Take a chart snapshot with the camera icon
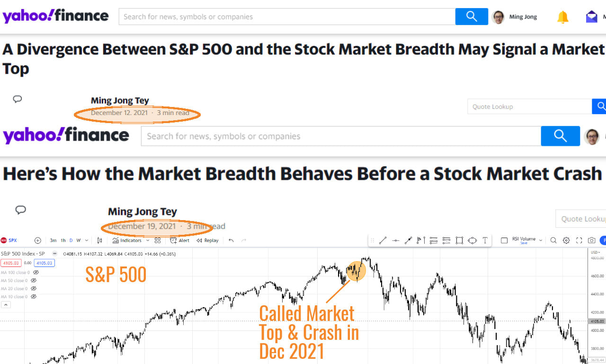The width and height of the screenshot is (606, 364). coord(591,240)
